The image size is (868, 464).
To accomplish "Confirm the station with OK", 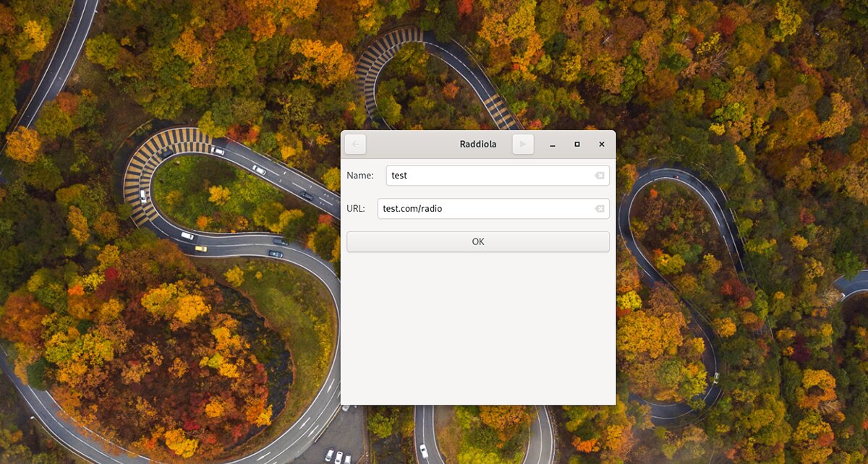I will coord(478,241).
